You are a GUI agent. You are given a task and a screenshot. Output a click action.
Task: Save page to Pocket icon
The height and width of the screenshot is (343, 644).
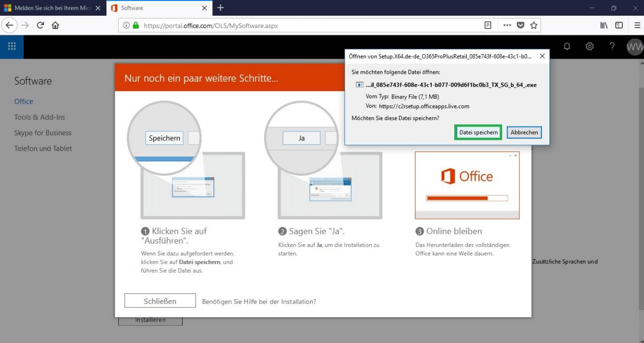point(520,25)
